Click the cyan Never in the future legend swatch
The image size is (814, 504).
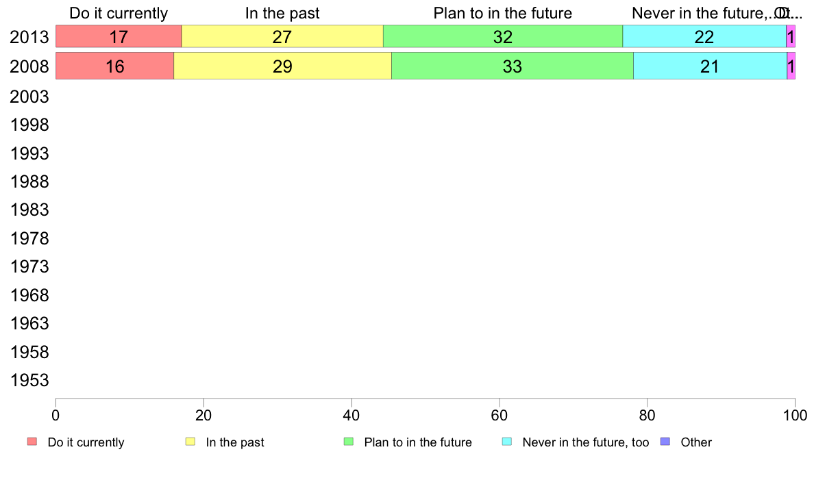pyautogui.click(x=507, y=442)
